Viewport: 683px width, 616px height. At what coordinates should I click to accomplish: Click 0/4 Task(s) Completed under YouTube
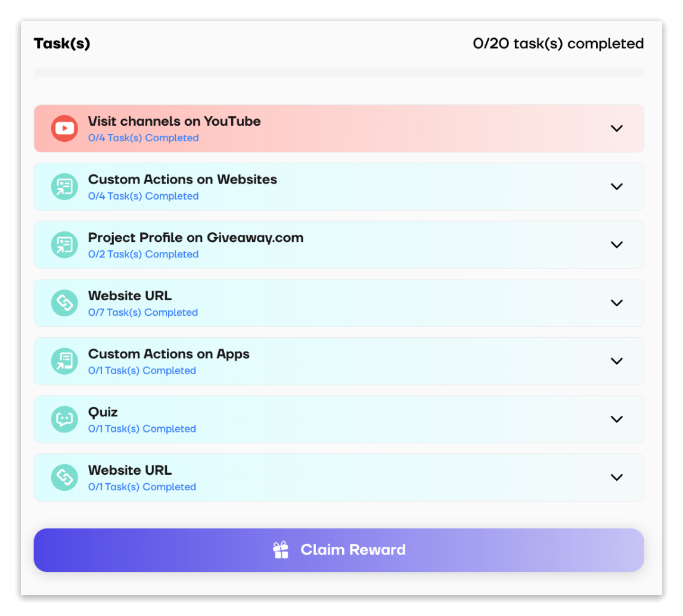[143, 138]
